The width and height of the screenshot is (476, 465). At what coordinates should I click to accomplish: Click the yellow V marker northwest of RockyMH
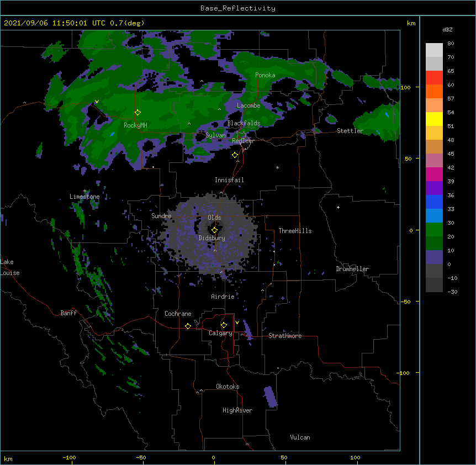(97, 102)
